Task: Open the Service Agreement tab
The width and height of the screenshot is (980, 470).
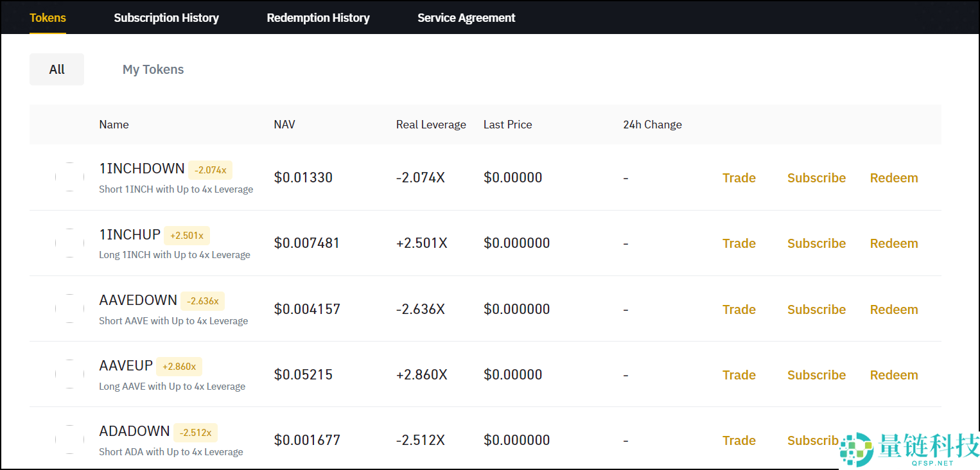Action: coord(466,18)
